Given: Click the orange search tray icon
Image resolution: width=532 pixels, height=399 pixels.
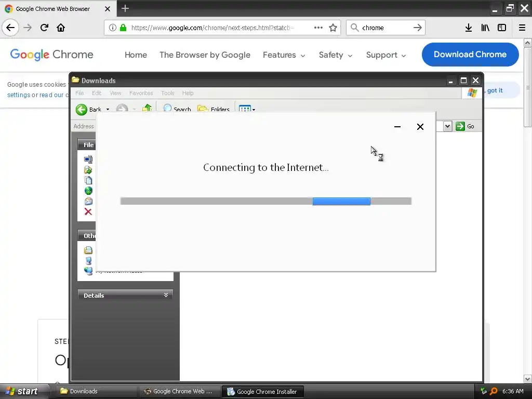Looking at the screenshot, I should 494,391.
